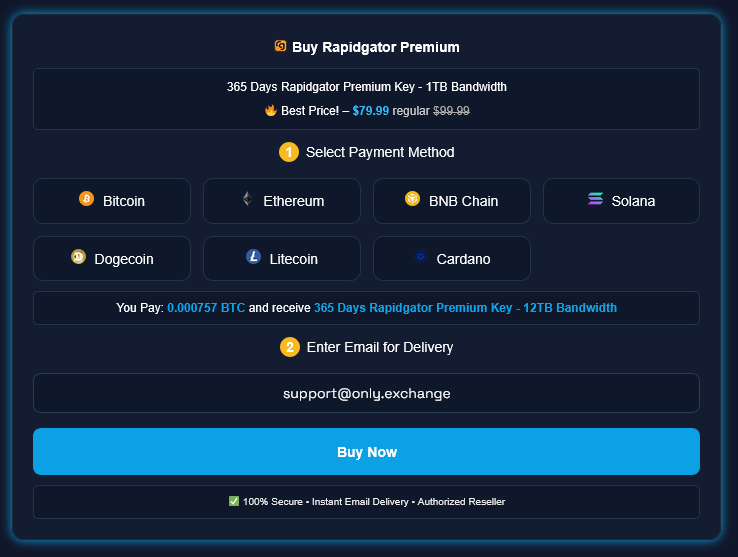Click the Buy Now button

[x=366, y=452]
